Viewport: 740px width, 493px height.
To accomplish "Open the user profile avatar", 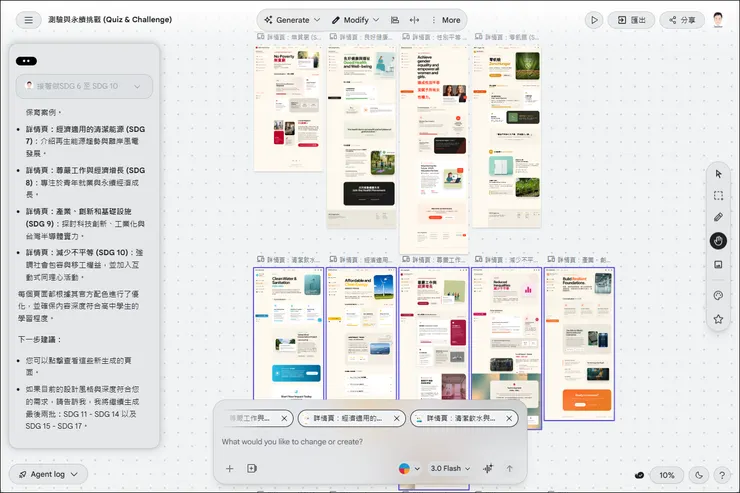I will (718, 19).
